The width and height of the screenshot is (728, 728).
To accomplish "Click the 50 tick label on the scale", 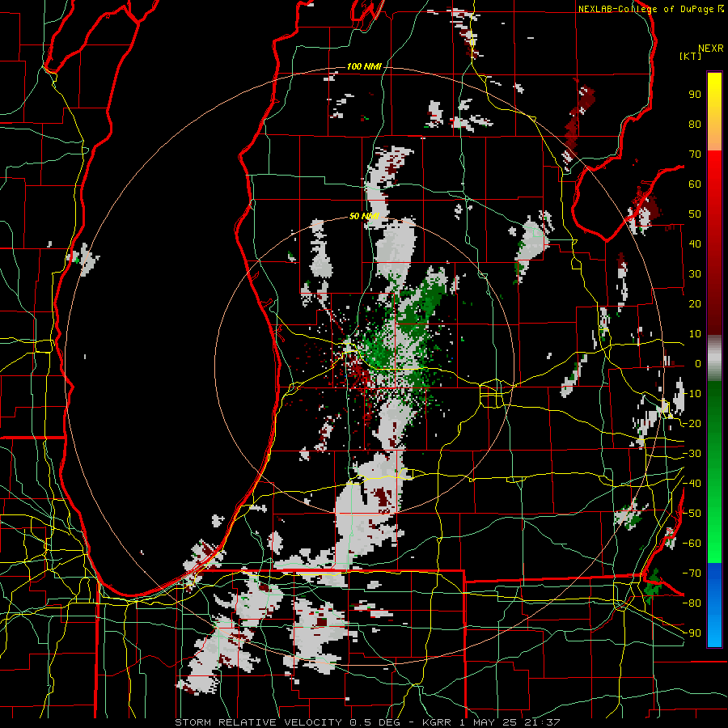I will point(695,214).
